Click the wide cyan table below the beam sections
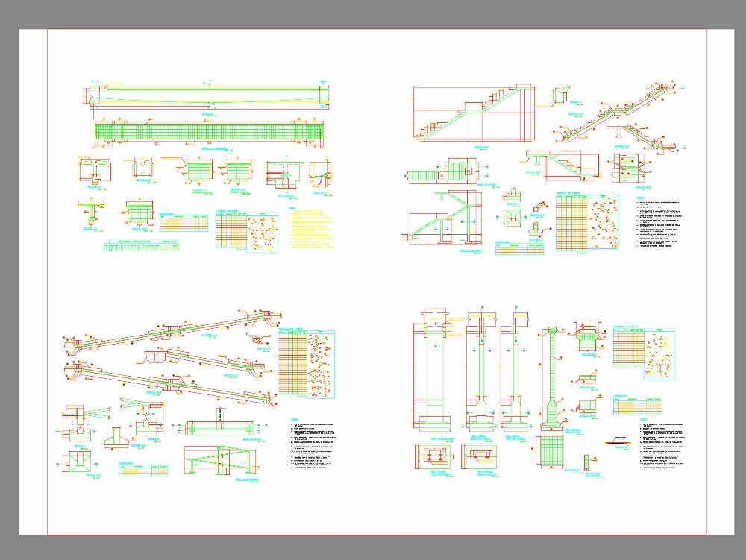Viewport: 746px width, 560px height. point(142,248)
